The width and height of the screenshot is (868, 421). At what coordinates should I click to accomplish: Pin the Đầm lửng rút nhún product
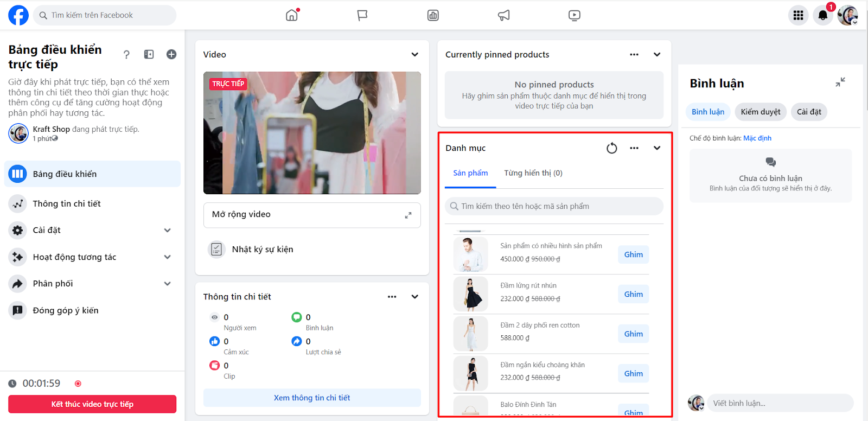coord(633,294)
